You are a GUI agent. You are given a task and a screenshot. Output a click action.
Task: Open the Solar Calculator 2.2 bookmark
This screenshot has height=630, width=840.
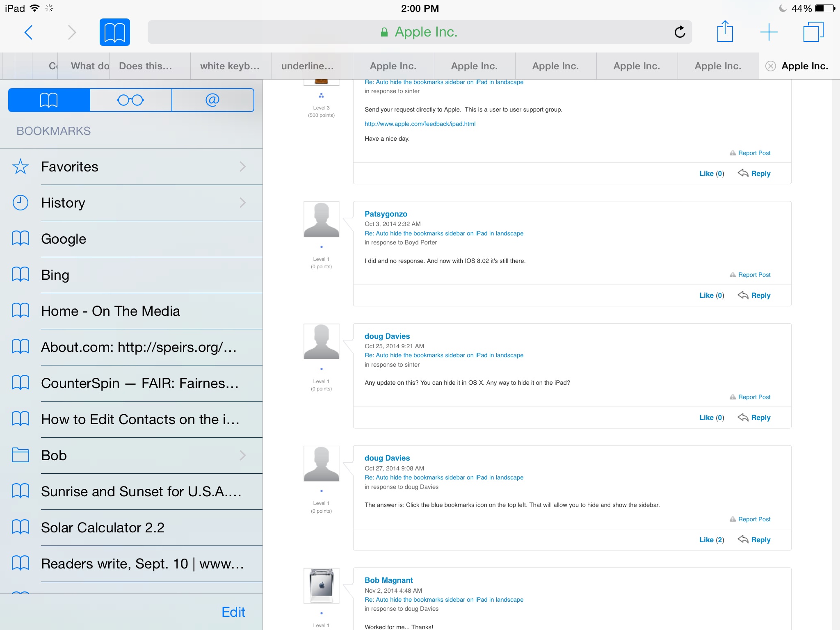[103, 528]
